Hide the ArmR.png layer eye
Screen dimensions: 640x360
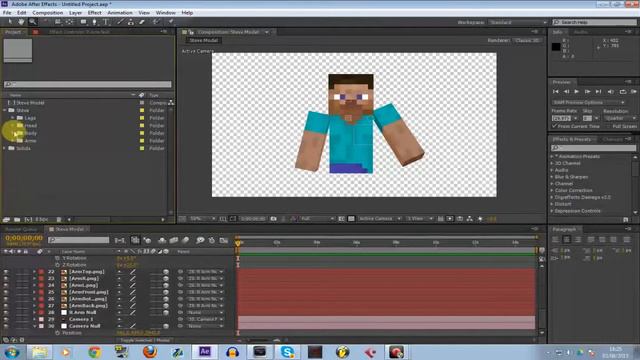[x=6, y=279]
